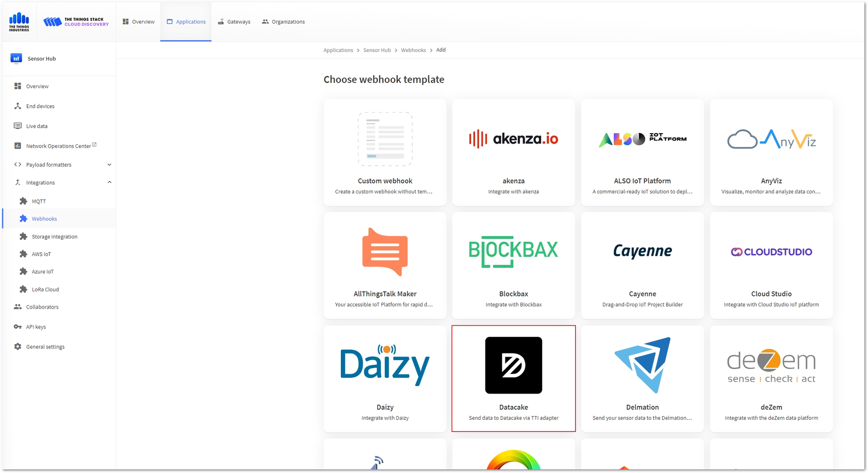Click the Webhooks breadcrumb link
This screenshot has width=868, height=473.
(413, 50)
